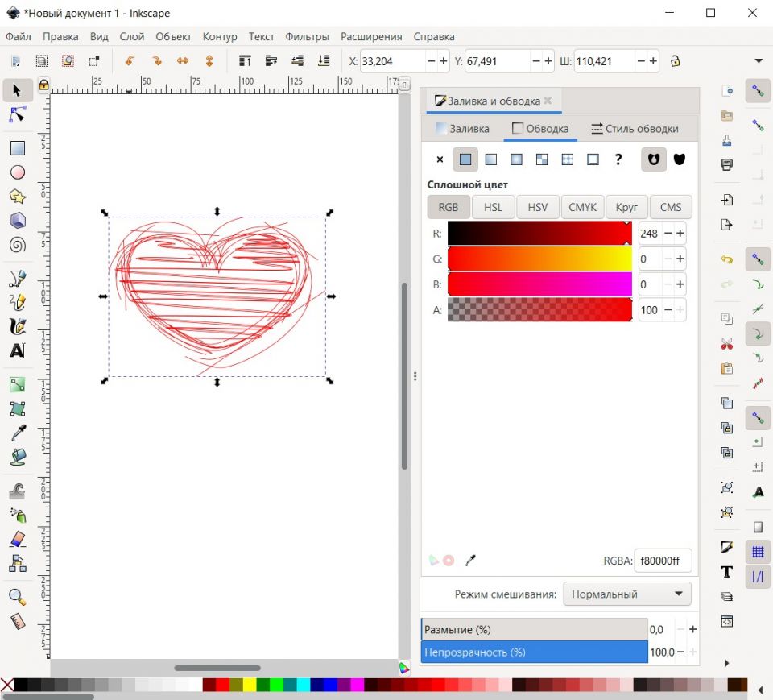Click the RGBA hex value field
Screen dimensions: 773x700
662,561
